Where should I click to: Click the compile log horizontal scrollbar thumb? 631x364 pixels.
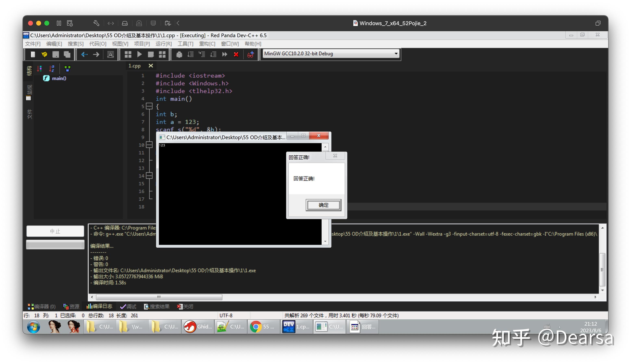click(x=159, y=297)
